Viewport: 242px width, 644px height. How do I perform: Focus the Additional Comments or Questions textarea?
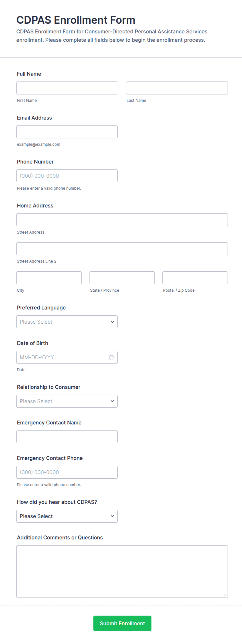tap(122, 572)
